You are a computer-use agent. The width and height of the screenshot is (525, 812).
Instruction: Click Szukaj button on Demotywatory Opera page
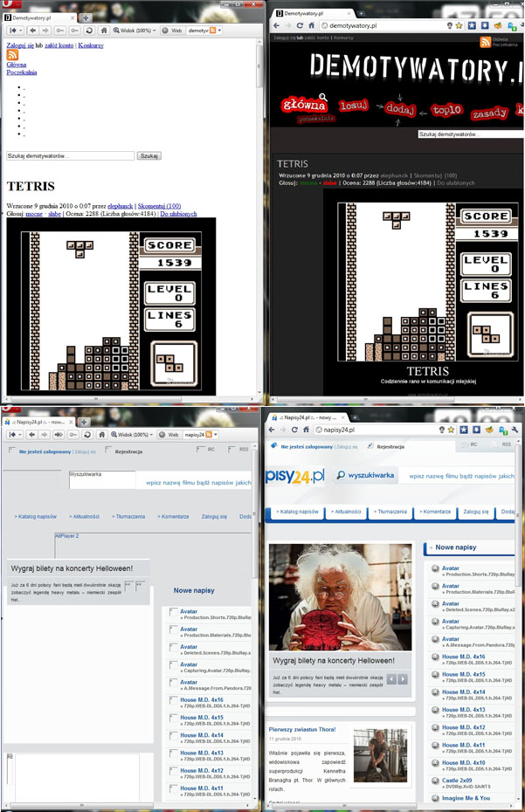point(149,155)
